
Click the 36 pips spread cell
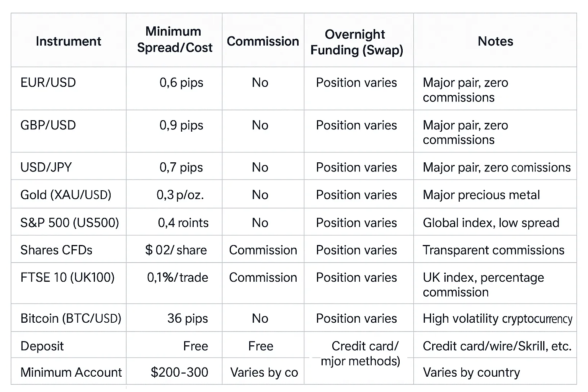click(x=187, y=318)
